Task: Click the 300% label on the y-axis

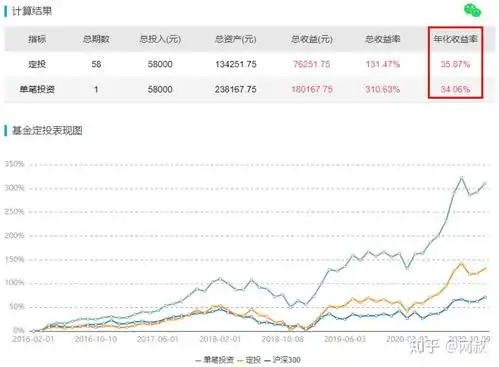Action: 15,188
